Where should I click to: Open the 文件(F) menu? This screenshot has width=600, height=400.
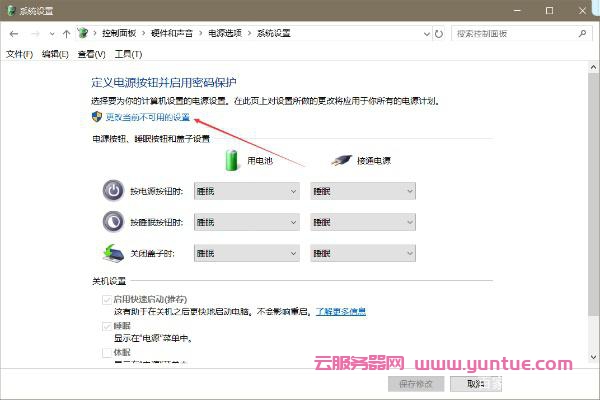coord(20,53)
